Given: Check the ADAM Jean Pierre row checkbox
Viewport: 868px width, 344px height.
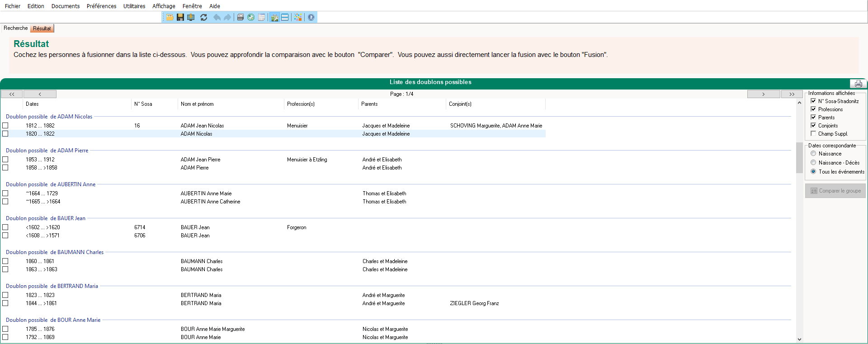Looking at the screenshot, I should coord(5,160).
